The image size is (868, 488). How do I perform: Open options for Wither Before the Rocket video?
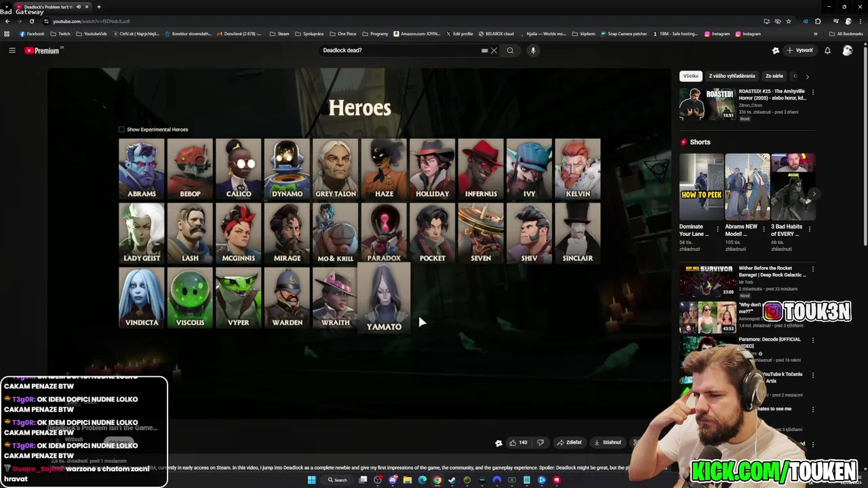813,269
